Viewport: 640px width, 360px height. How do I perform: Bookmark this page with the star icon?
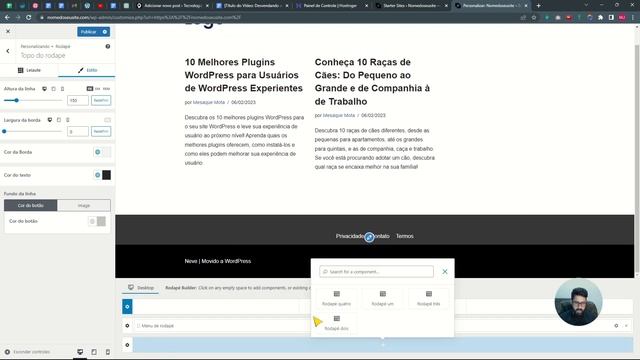click(x=533, y=18)
